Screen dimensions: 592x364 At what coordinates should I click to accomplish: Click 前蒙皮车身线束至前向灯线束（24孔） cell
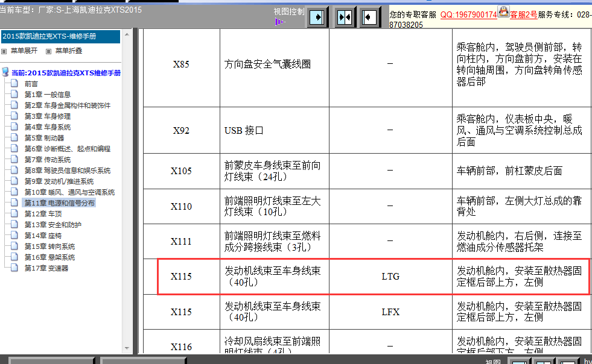(x=275, y=171)
